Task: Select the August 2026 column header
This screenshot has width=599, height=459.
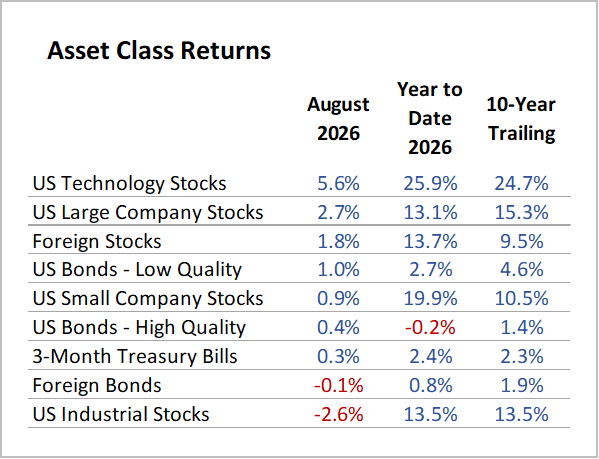Action: click(338, 119)
